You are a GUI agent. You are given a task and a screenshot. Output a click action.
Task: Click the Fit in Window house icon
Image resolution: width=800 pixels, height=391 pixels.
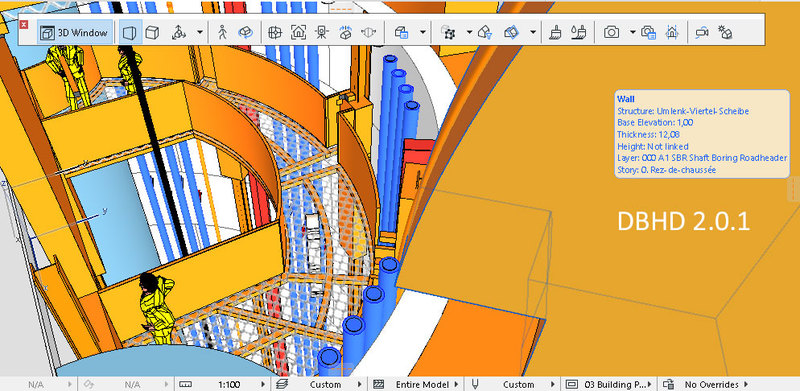pos(298,33)
